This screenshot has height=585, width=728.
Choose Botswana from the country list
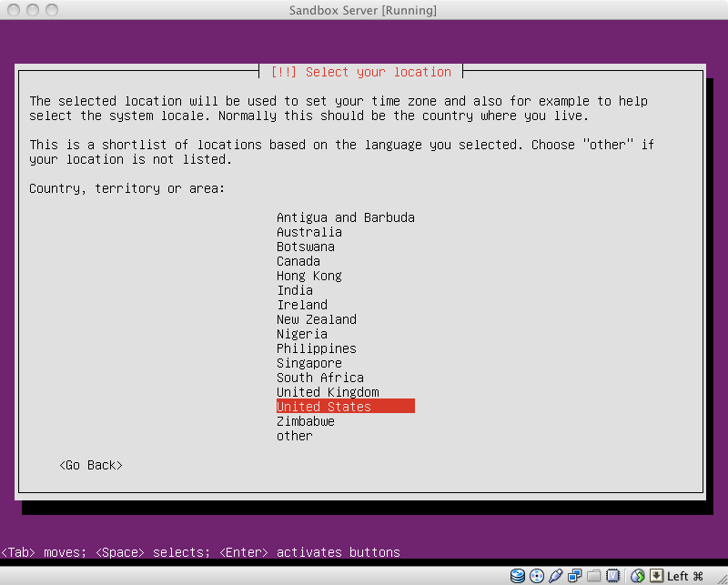tap(346, 247)
